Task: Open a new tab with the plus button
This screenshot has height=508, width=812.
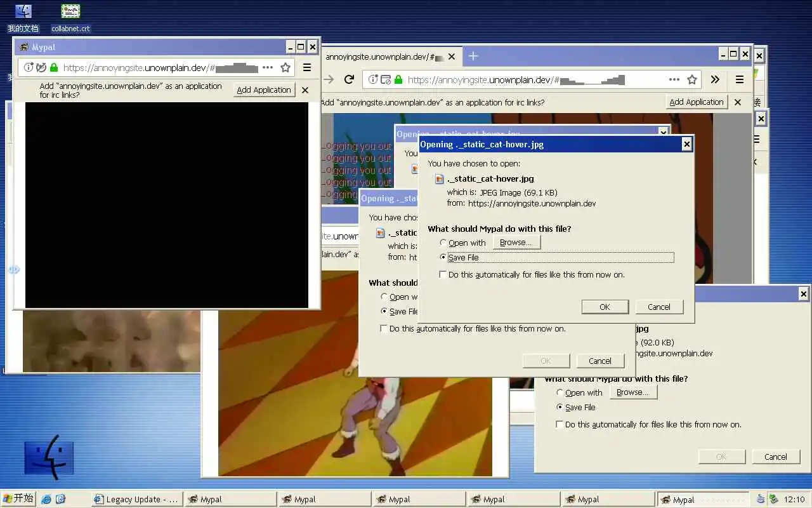Action: point(473,56)
